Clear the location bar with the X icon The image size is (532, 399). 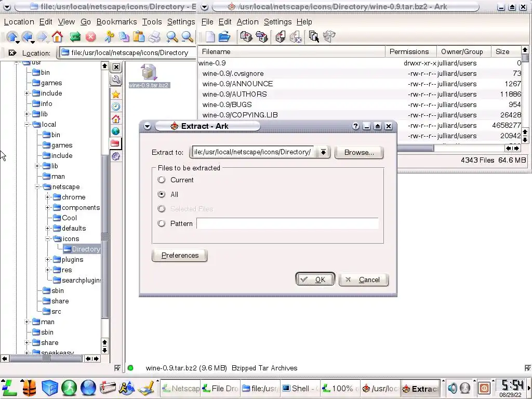[x=12, y=53]
